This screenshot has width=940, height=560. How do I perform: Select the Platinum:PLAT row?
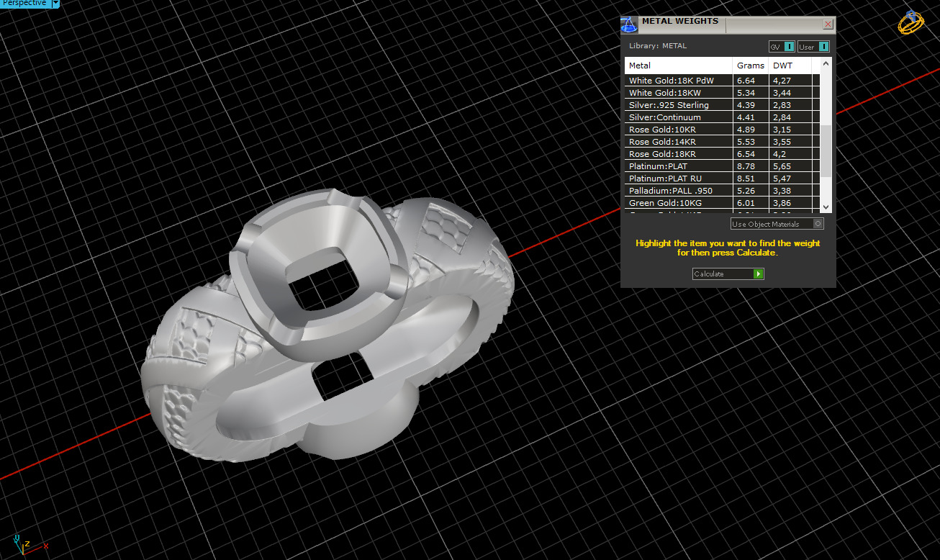click(722, 166)
